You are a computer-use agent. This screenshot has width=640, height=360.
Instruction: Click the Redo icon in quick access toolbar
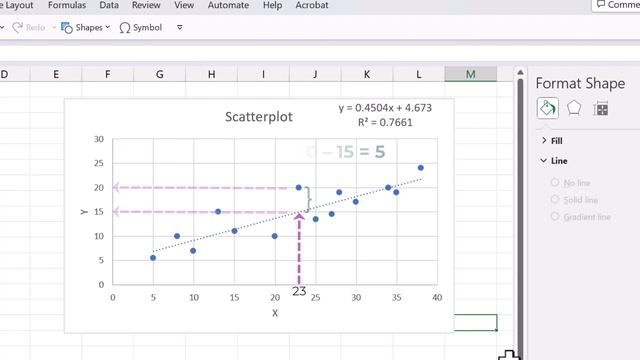point(18,27)
